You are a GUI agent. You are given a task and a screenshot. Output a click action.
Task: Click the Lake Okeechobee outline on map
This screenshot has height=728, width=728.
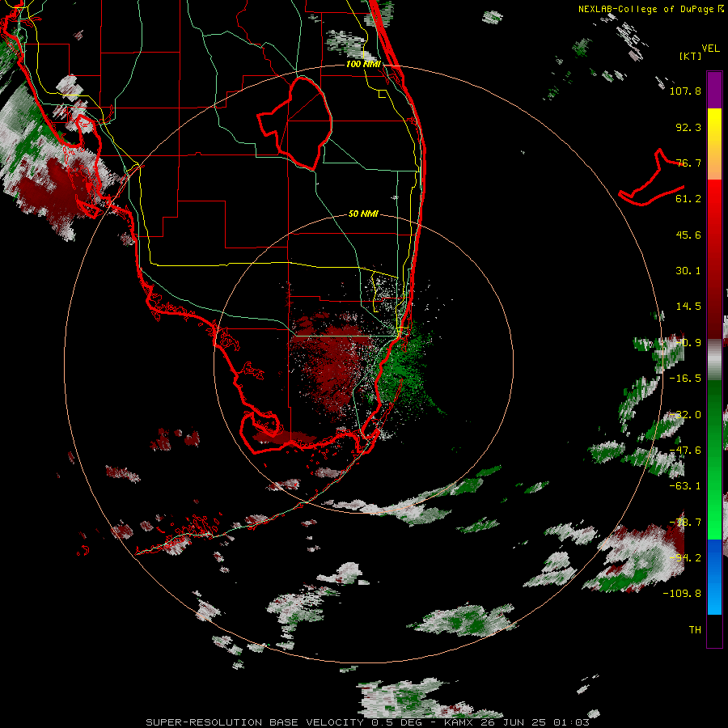pyautogui.click(x=295, y=123)
